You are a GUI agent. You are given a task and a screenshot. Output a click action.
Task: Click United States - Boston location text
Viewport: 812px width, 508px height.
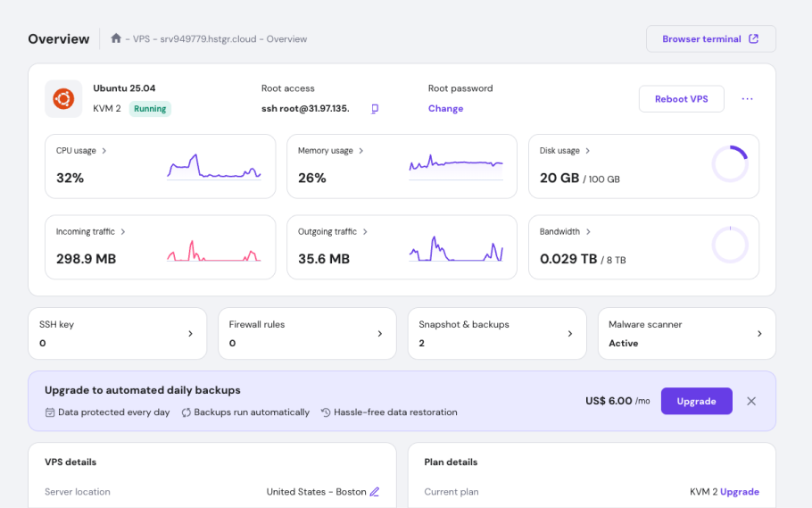point(316,492)
